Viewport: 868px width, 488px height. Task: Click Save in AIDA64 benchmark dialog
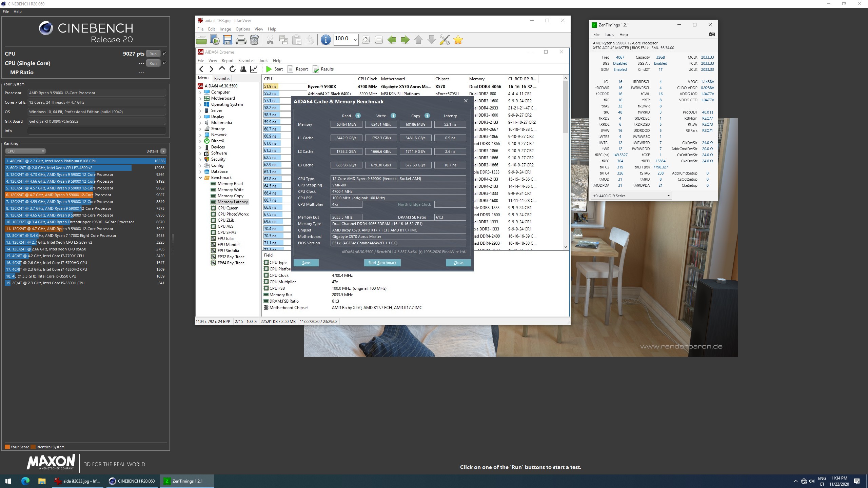pos(306,263)
